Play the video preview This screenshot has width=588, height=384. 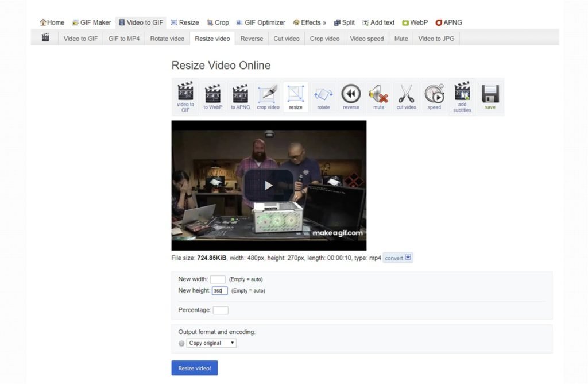coord(269,186)
